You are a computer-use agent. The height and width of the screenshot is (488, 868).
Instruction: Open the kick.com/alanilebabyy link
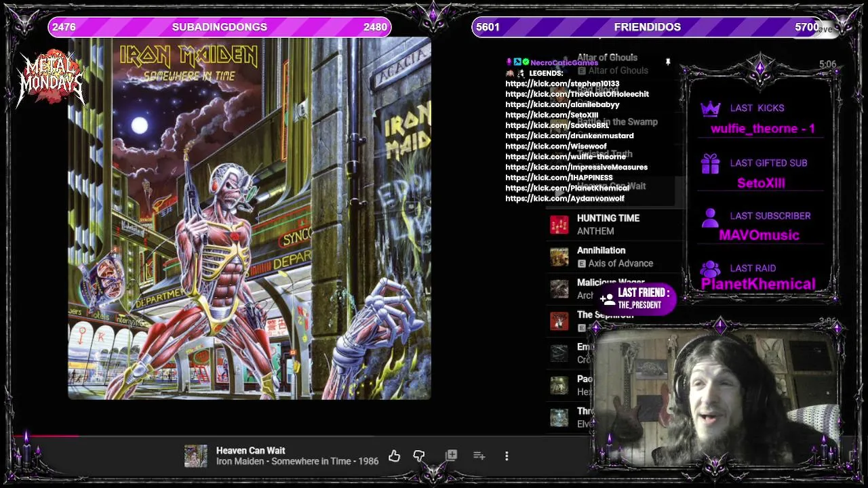coord(562,105)
